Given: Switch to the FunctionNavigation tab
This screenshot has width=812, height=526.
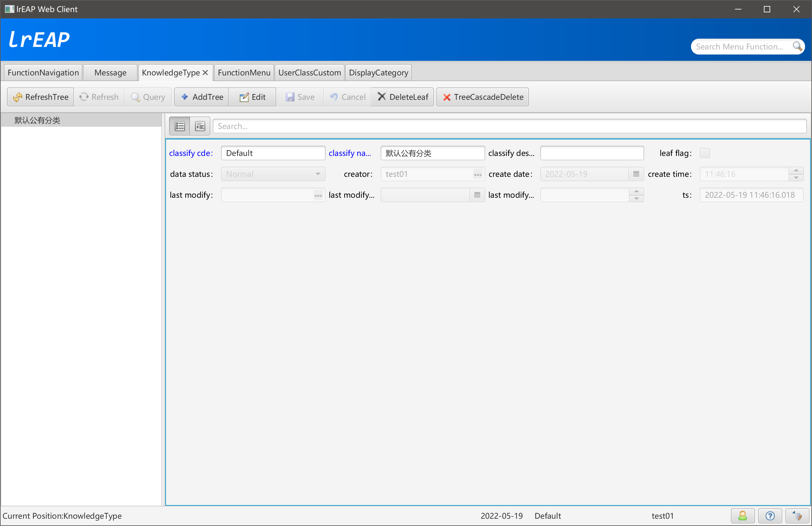Looking at the screenshot, I should 43,73.
